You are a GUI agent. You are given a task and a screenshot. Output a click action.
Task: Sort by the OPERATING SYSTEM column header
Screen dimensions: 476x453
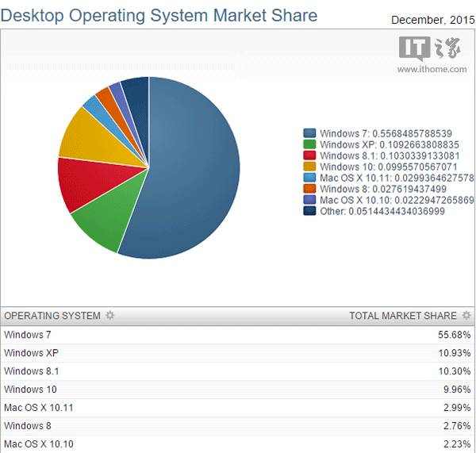52,316
